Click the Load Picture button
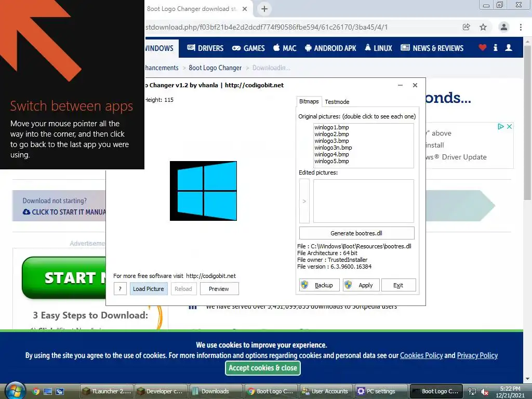The height and width of the screenshot is (399, 532). 149,289
